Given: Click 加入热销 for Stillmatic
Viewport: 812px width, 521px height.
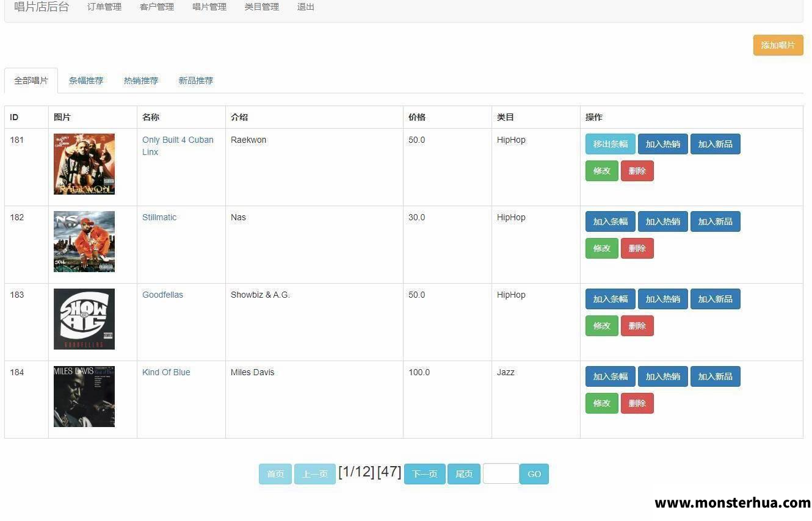Looking at the screenshot, I should click(x=663, y=221).
